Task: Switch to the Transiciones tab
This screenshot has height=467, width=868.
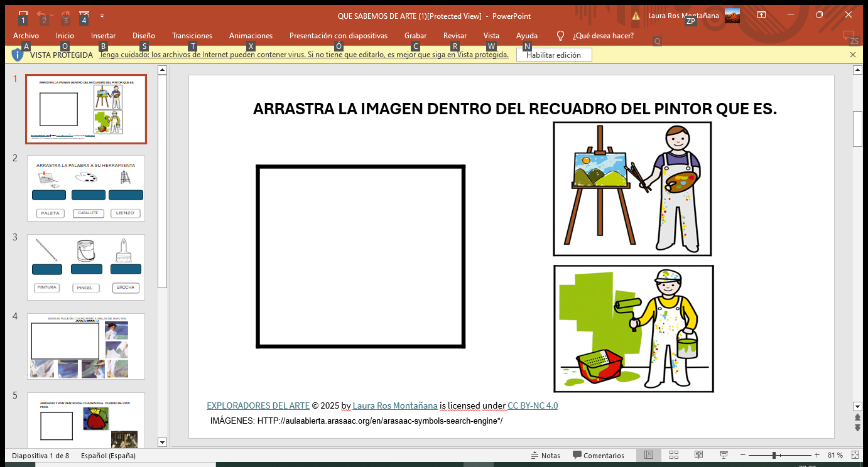Action: (x=192, y=36)
